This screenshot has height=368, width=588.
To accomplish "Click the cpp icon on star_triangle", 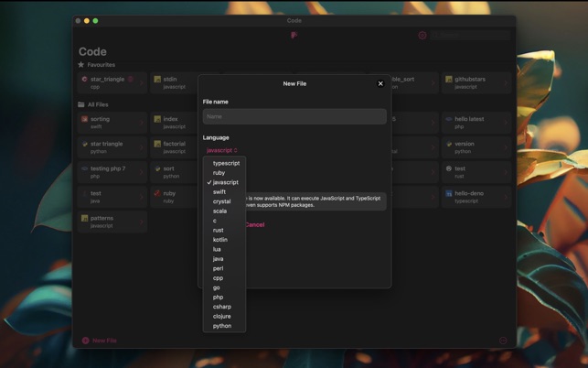I will click(84, 80).
